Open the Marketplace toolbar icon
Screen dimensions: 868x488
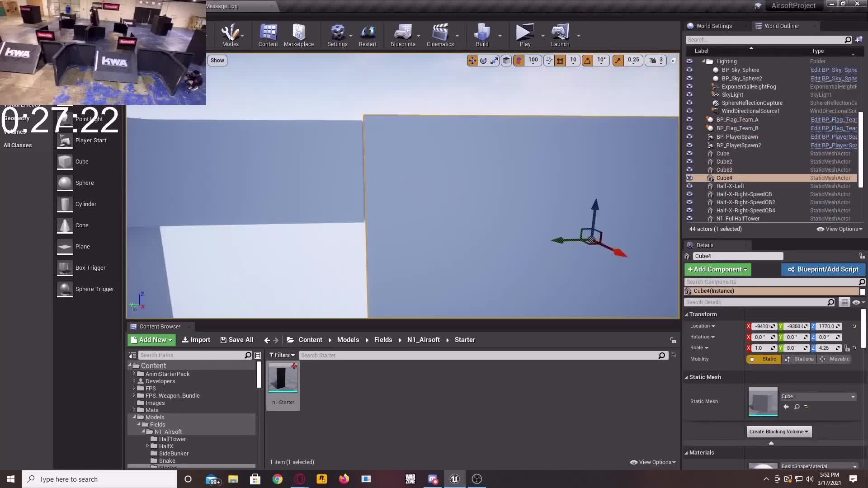click(298, 35)
